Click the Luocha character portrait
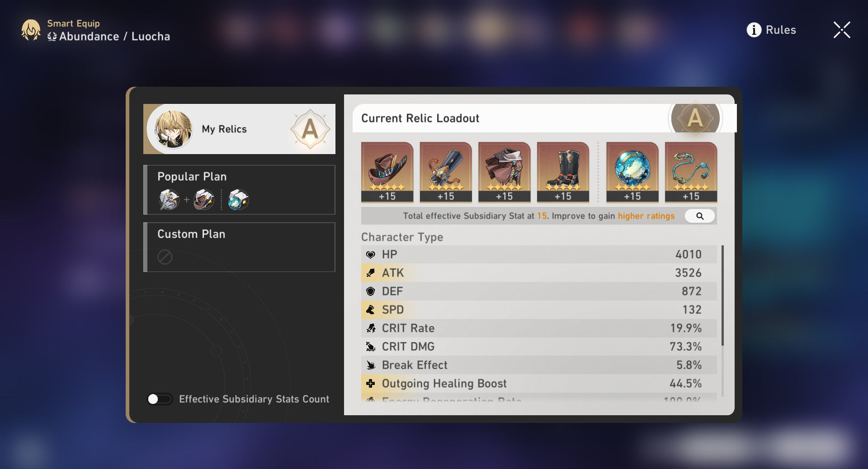 click(x=173, y=129)
